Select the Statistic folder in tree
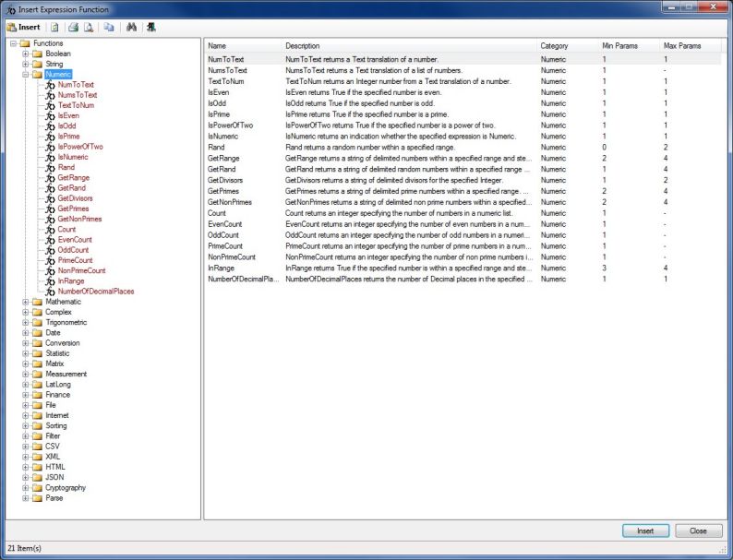Image resolution: width=733 pixels, height=560 pixels. [x=57, y=353]
